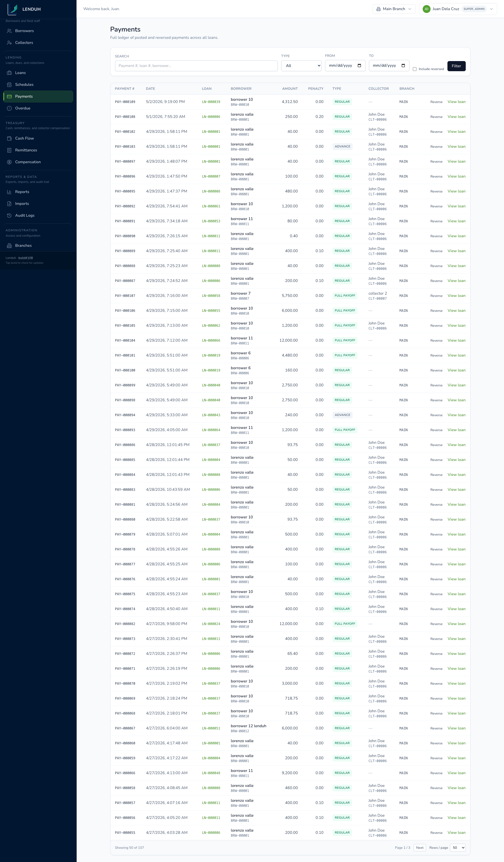This screenshot has height=862, width=504.
Task: Open Overdue via its alert icon
Action: pyautogui.click(x=9, y=108)
